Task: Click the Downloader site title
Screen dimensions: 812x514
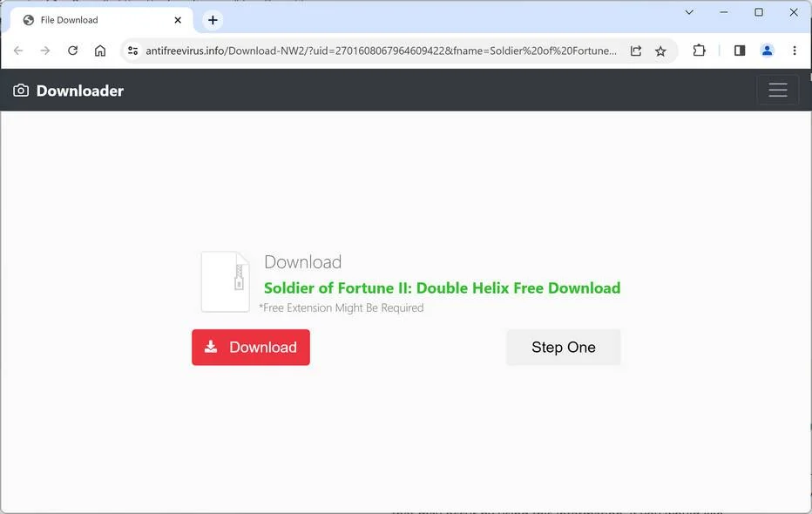Action: coord(80,91)
